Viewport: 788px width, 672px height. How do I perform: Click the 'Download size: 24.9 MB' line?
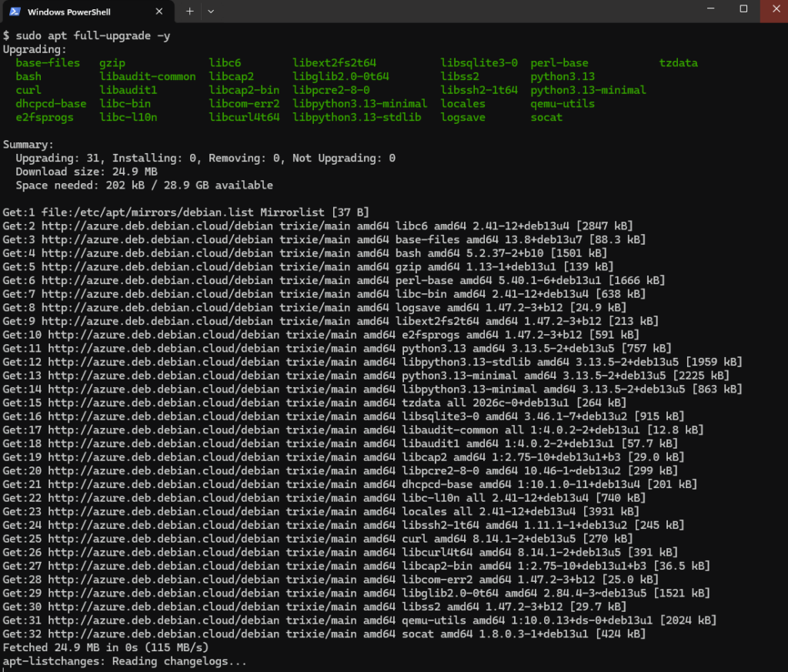pos(86,172)
